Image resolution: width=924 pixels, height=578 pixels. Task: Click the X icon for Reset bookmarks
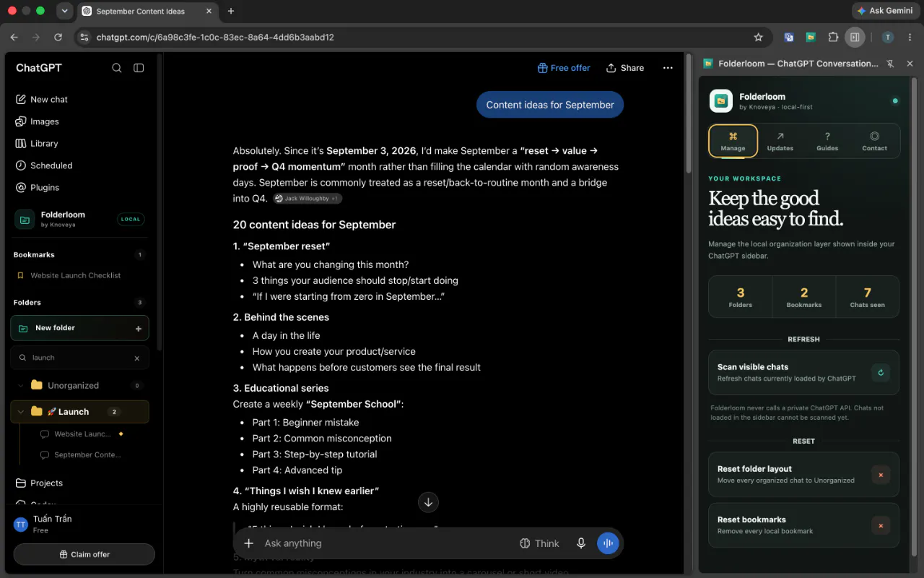[x=880, y=525]
